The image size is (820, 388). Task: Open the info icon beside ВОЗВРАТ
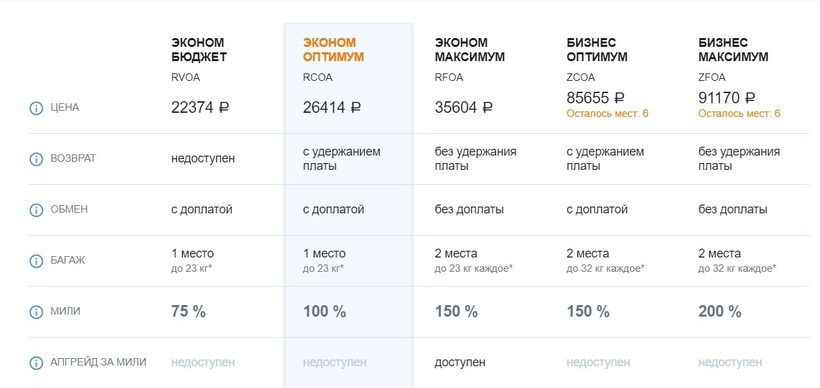click(36, 159)
